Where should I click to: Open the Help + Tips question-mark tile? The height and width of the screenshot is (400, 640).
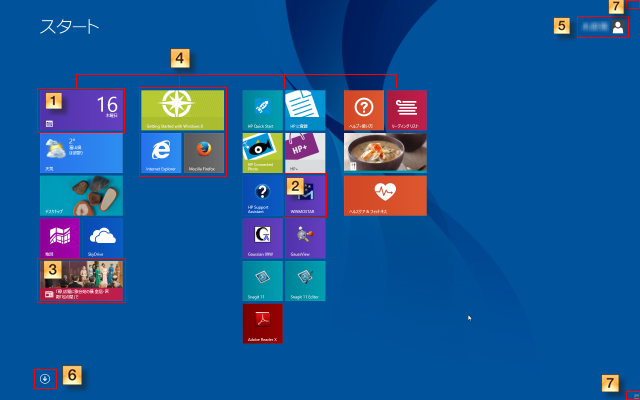[x=364, y=110]
